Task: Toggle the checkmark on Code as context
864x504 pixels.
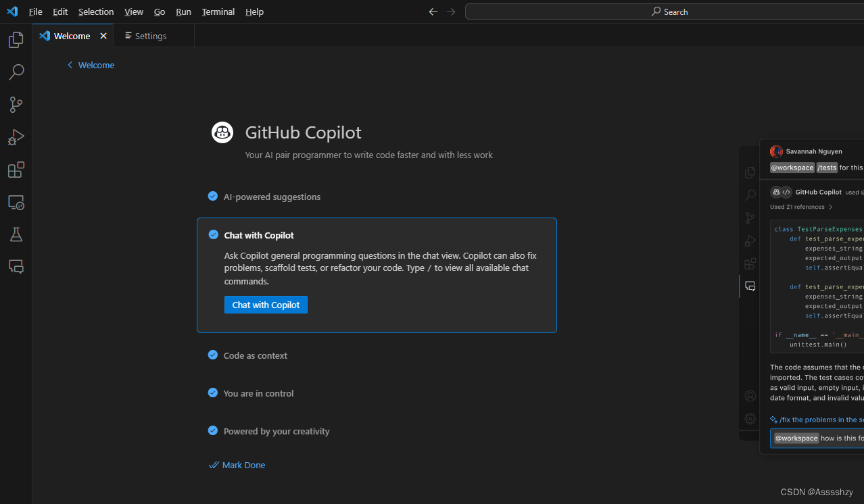Action: tap(214, 355)
